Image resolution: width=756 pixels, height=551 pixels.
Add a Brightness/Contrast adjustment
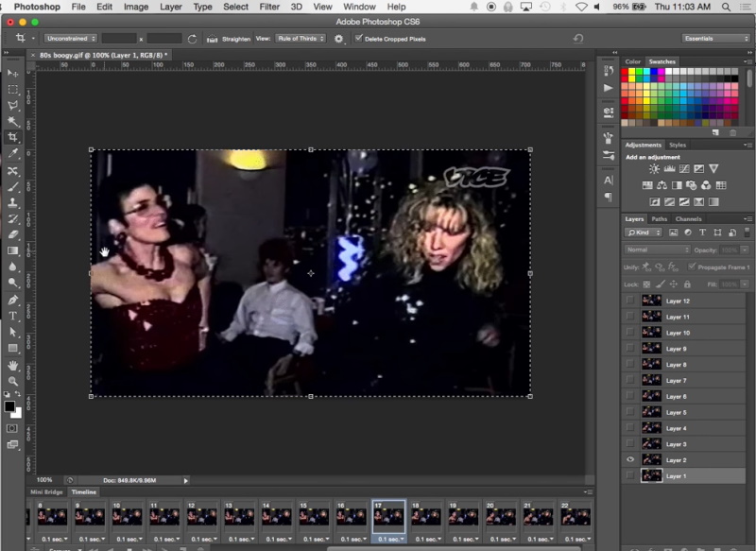pyautogui.click(x=654, y=167)
